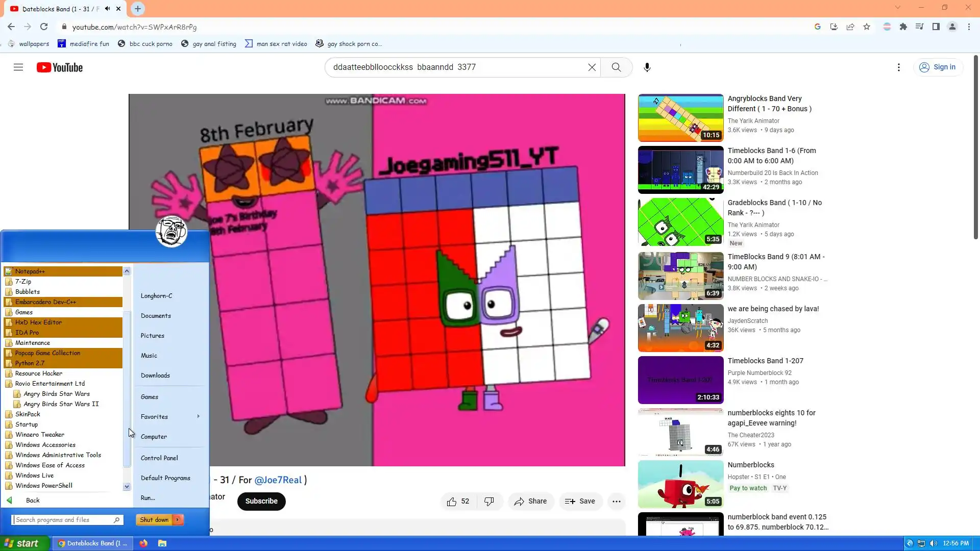This screenshot has height=551, width=980.
Task: Mute the Dateblocks Band tab audio
Action: coord(108,9)
